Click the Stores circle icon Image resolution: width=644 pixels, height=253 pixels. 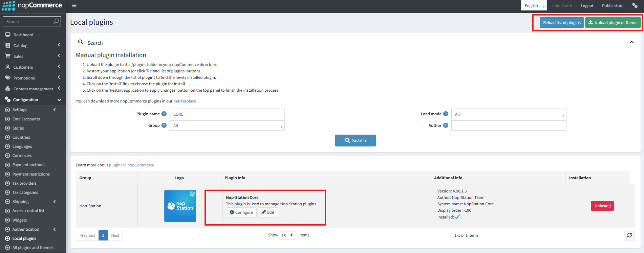(7, 128)
